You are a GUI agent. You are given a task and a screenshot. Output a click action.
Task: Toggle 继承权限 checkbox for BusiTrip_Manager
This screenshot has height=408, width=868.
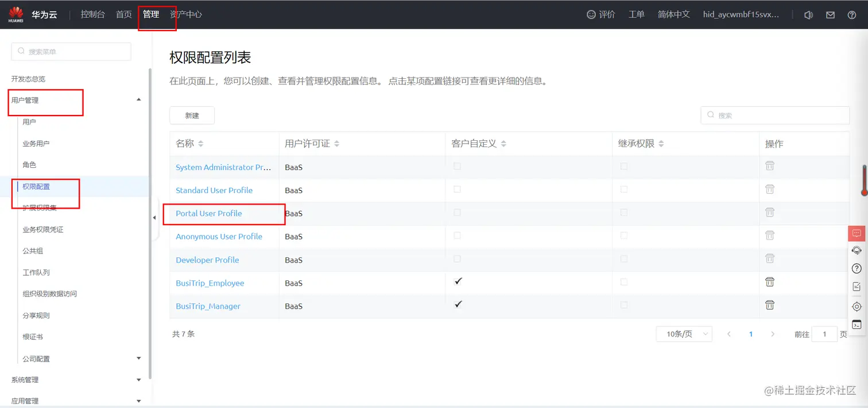pyautogui.click(x=624, y=305)
